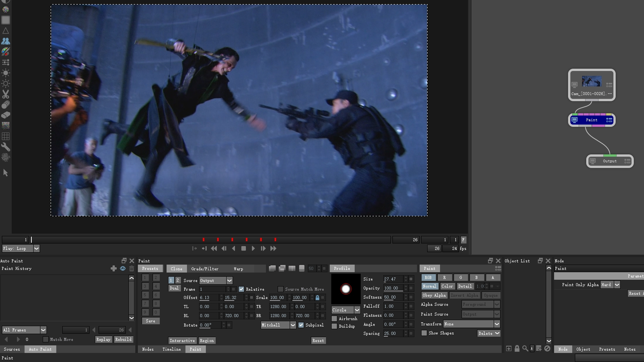Check the Auto Paint Match Move checkbox

point(46,339)
